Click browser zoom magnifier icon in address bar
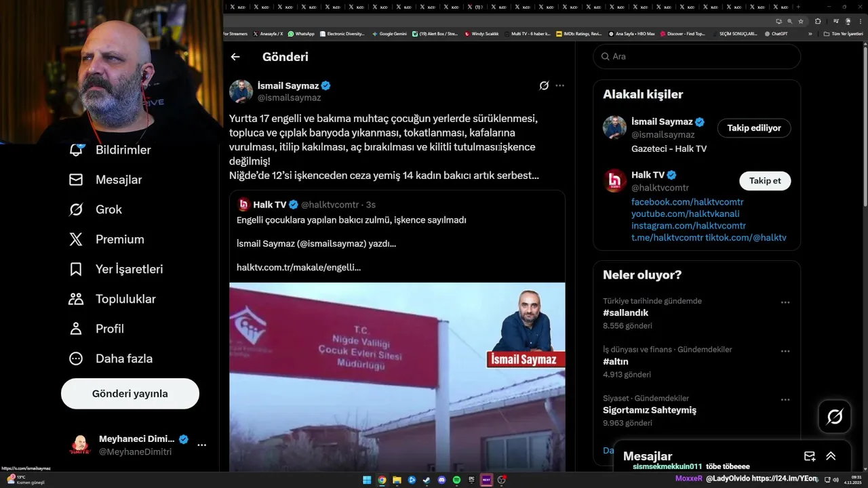Screen dimensions: 868x488 789,21
